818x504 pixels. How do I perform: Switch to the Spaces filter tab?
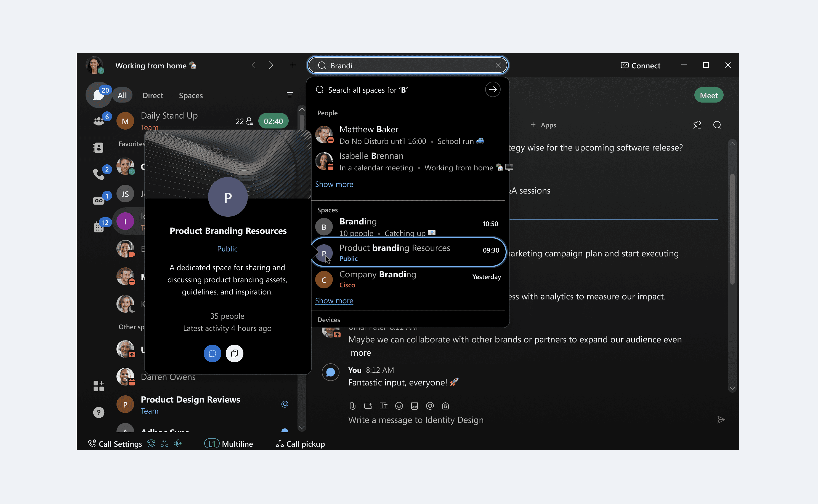191,95
